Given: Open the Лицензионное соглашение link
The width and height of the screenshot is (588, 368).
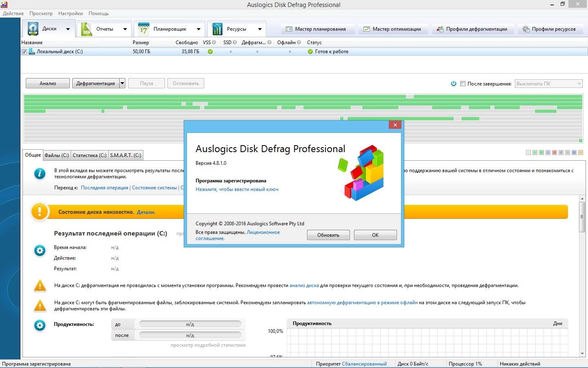Looking at the screenshot, I should [x=238, y=235].
